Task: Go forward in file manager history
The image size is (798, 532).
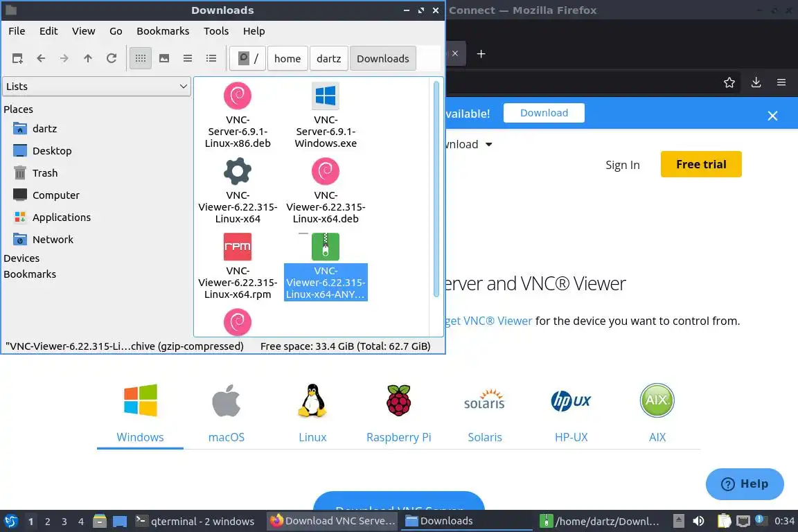Action: point(64,59)
